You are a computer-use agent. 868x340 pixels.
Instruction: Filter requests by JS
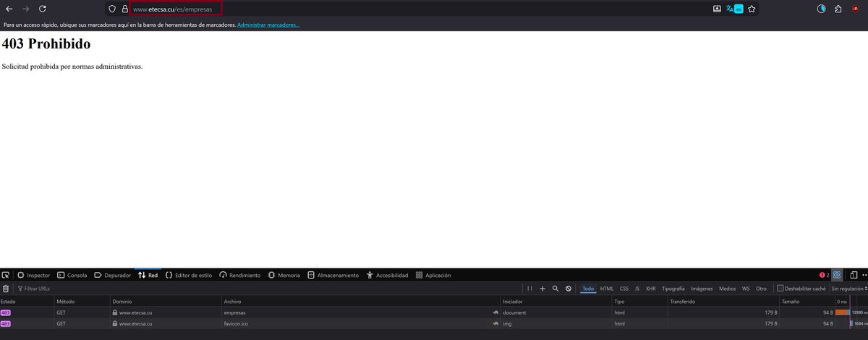tap(637, 289)
